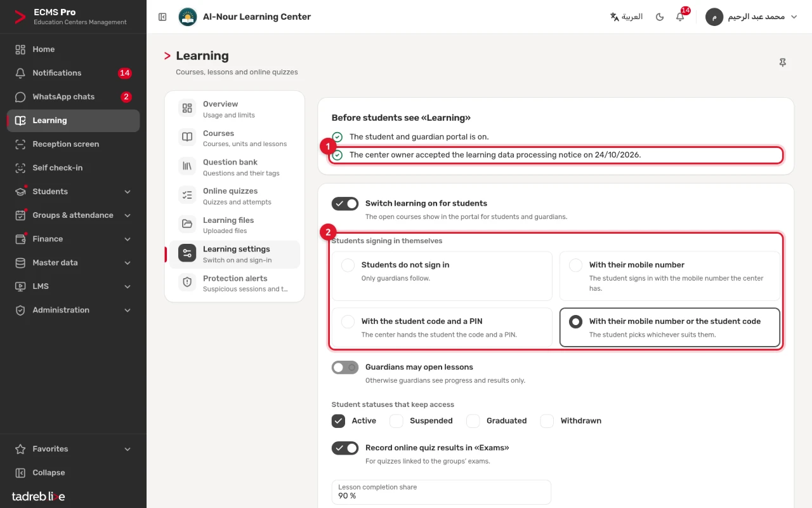This screenshot has width=812, height=508.
Task: Expand the Administration sidebar menu
Action: 73,310
